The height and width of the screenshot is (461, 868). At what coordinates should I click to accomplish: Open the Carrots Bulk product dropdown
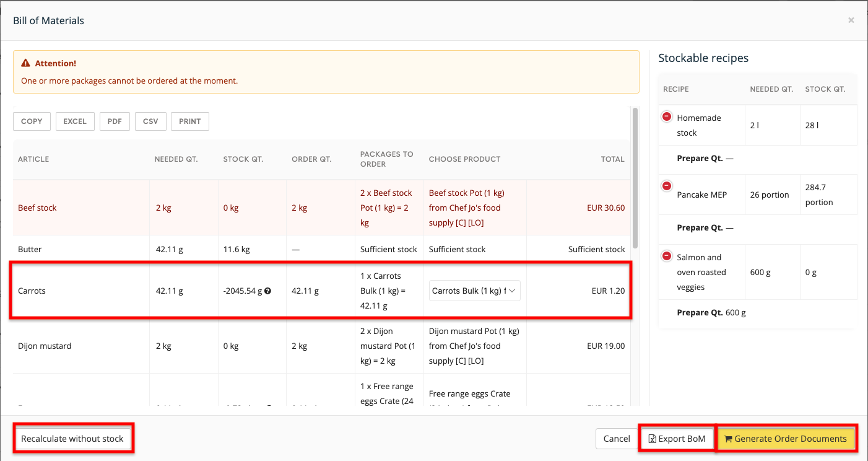pyautogui.click(x=474, y=291)
